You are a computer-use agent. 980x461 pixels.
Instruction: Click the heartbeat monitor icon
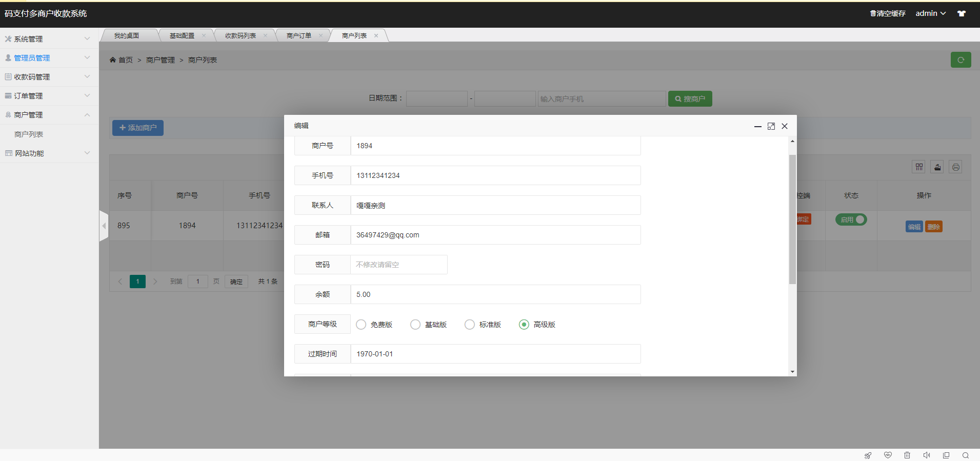(888, 455)
